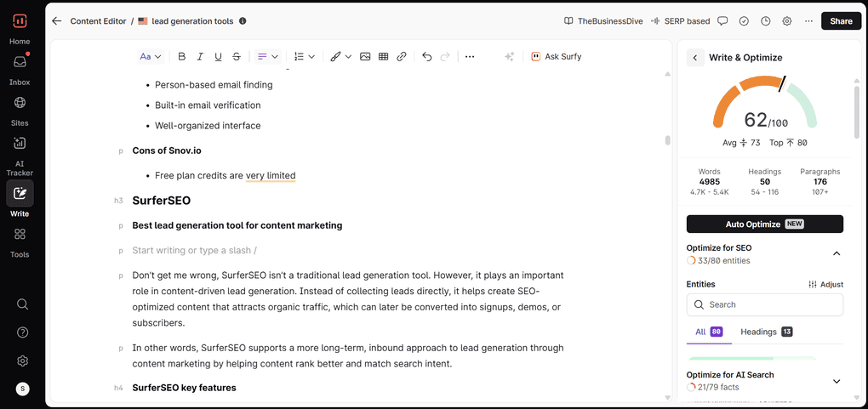Click the SERP based option
Viewport: 868px width, 409px height.
click(x=680, y=21)
